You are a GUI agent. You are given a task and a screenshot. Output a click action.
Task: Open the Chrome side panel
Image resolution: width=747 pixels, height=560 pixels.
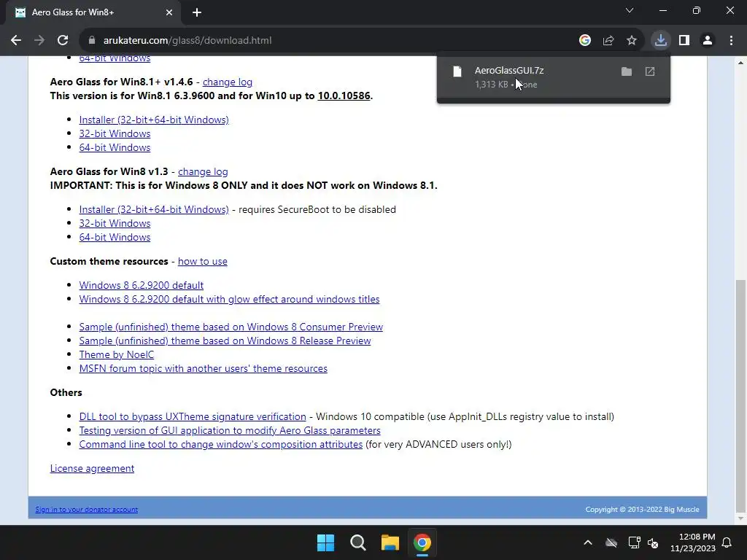[x=684, y=41]
